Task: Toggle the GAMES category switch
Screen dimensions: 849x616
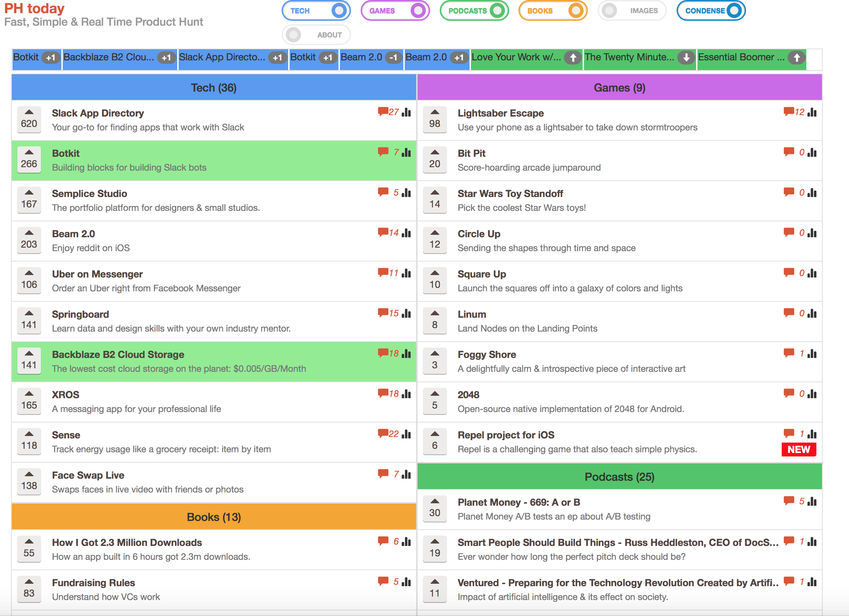Action: click(395, 10)
